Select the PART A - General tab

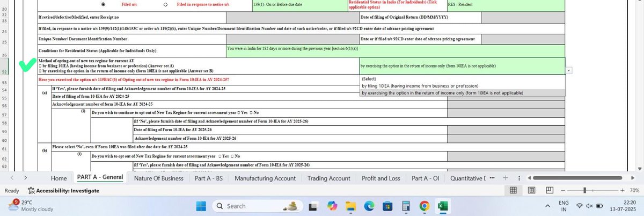pos(100,177)
